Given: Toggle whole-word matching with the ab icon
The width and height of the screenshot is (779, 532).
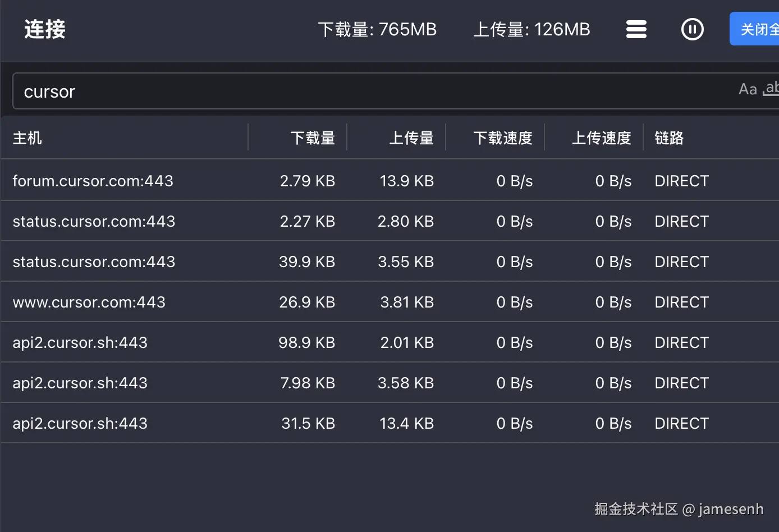Looking at the screenshot, I should [772, 89].
